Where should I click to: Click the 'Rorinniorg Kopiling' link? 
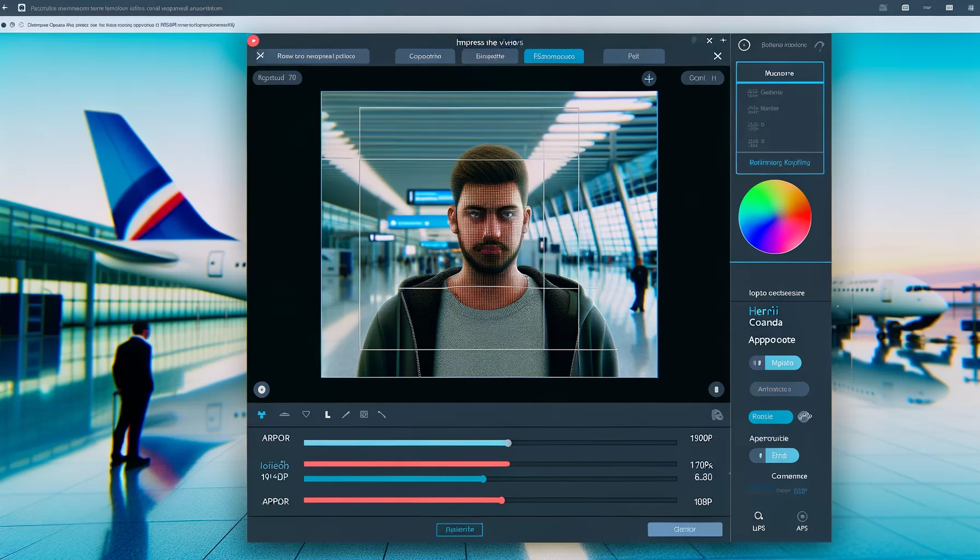click(x=779, y=162)
